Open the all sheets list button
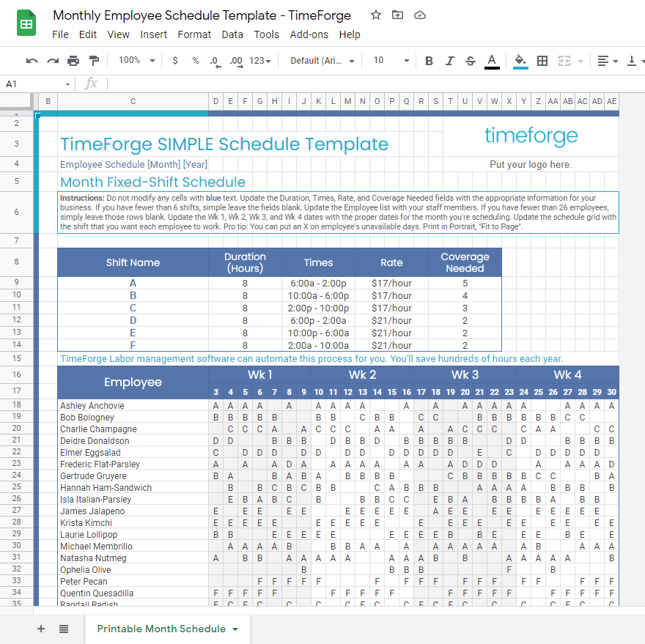 tap(64, 629)
